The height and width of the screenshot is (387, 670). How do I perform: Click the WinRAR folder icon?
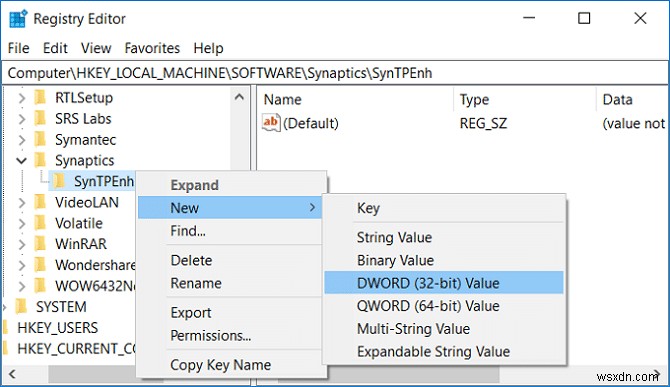(40, 244)
